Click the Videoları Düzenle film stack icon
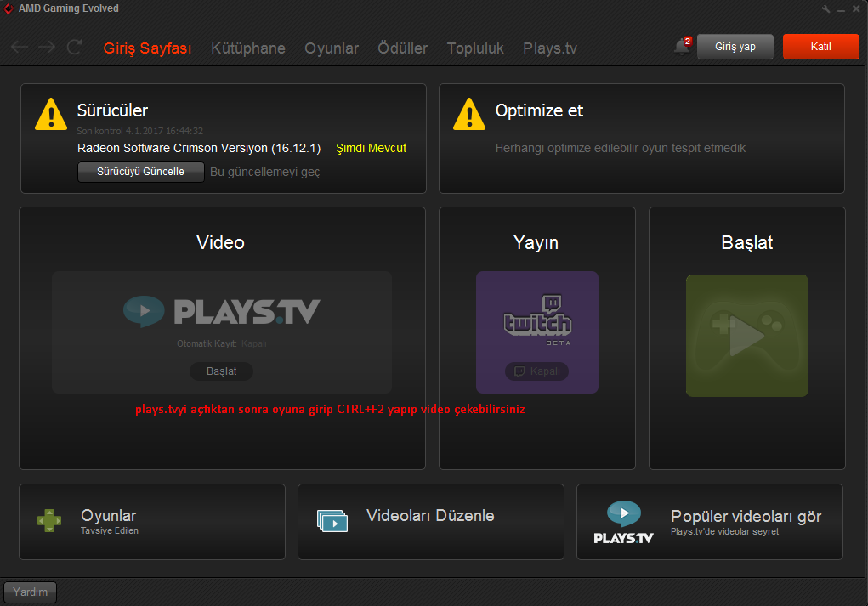868x606 pixels. click(x=332, y=521)
